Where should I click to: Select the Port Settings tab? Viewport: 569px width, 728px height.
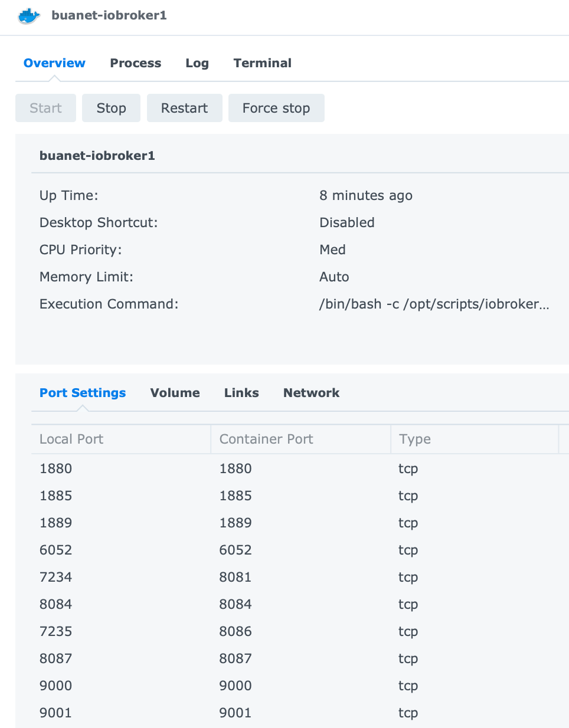pos(83,393)
